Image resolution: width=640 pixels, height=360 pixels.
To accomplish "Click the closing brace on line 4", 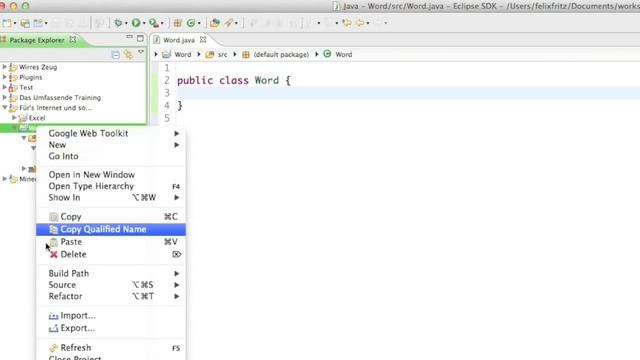I will [x=180, y=106].
